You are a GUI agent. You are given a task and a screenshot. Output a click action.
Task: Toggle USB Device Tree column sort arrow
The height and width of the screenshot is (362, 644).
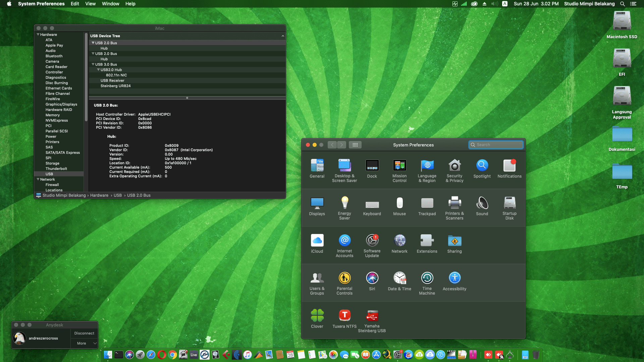[x=283, y=36]
